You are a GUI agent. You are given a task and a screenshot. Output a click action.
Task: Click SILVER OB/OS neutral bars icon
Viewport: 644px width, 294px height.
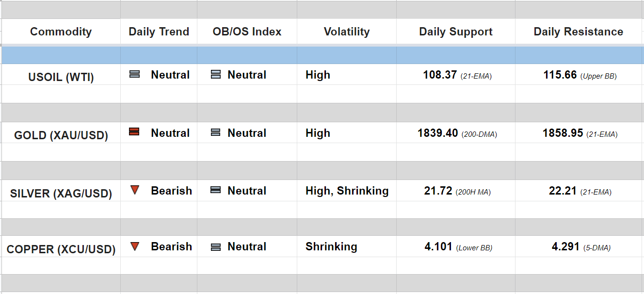(216, 190)
